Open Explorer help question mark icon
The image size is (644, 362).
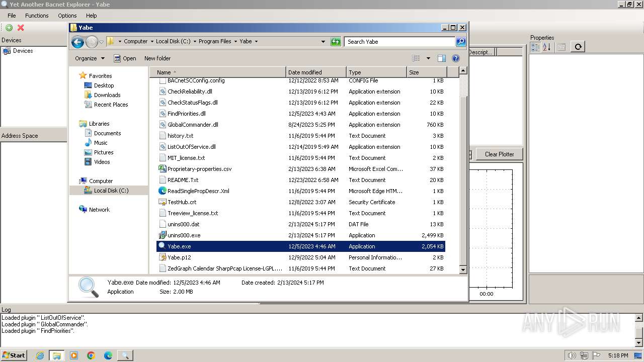456,58
